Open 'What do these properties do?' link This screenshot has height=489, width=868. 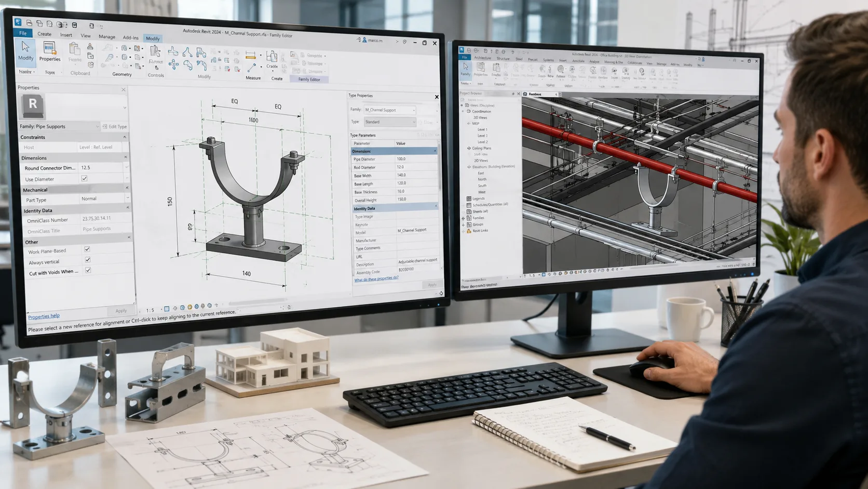pos(376,279)
